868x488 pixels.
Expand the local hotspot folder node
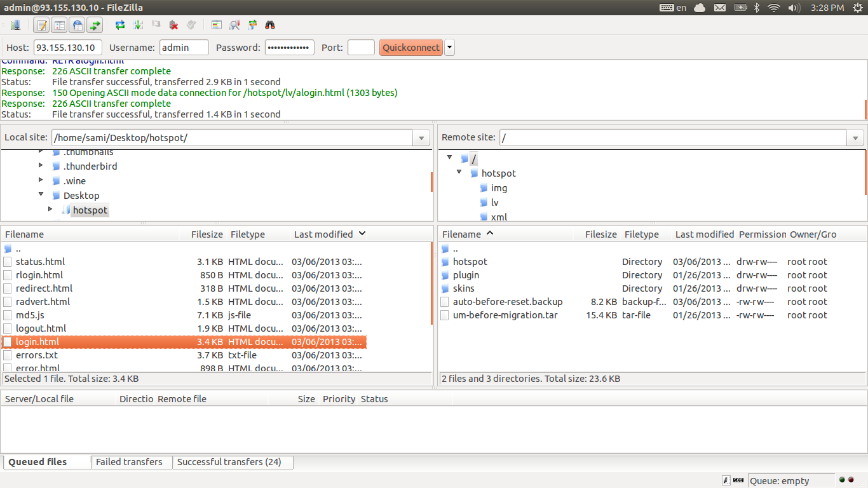51,209
